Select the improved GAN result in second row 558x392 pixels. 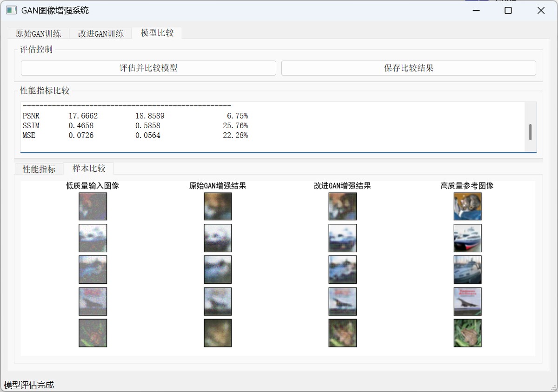click(342, 238)
